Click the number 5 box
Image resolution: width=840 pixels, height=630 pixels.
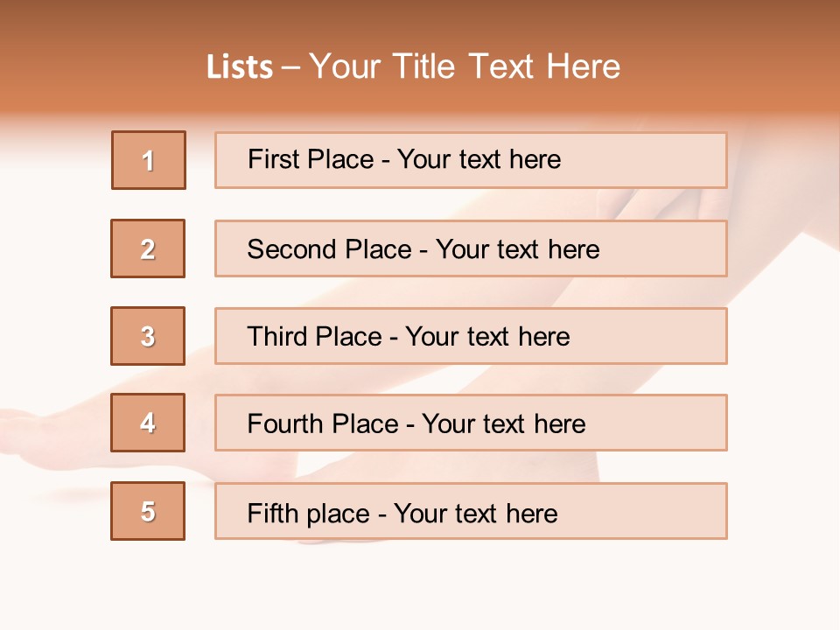[148, 511]
